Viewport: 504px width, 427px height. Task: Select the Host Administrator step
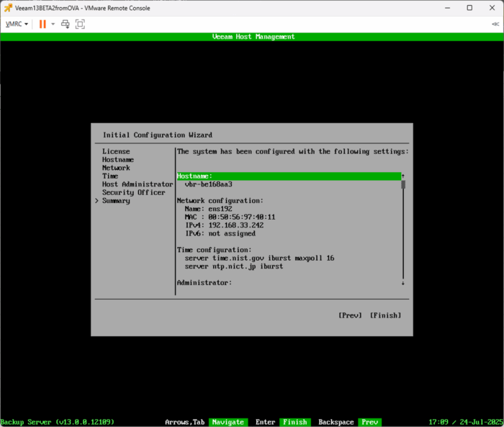138,184
